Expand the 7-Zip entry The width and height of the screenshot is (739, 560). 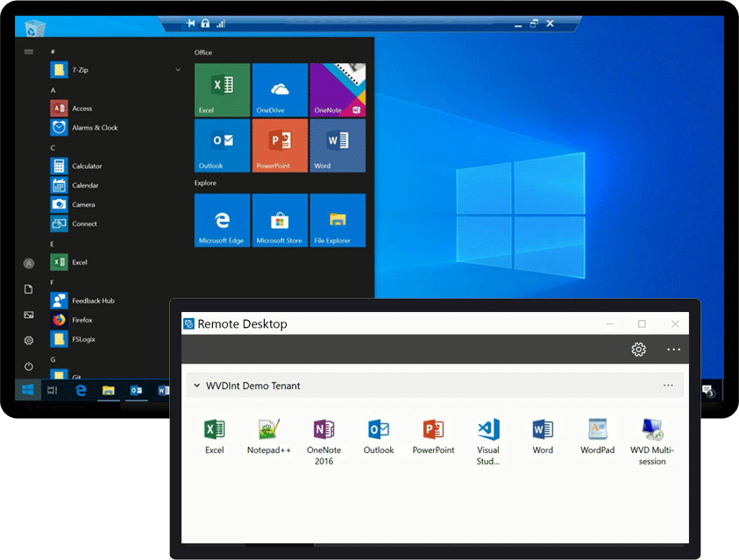(178, 69)
